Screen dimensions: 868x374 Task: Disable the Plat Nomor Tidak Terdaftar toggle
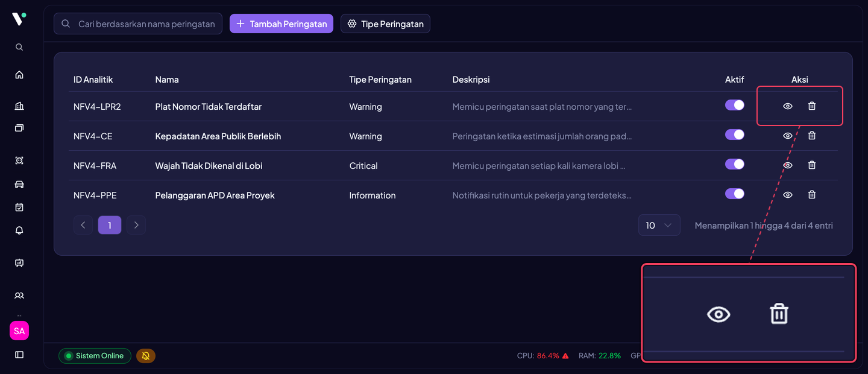point(735,105)
